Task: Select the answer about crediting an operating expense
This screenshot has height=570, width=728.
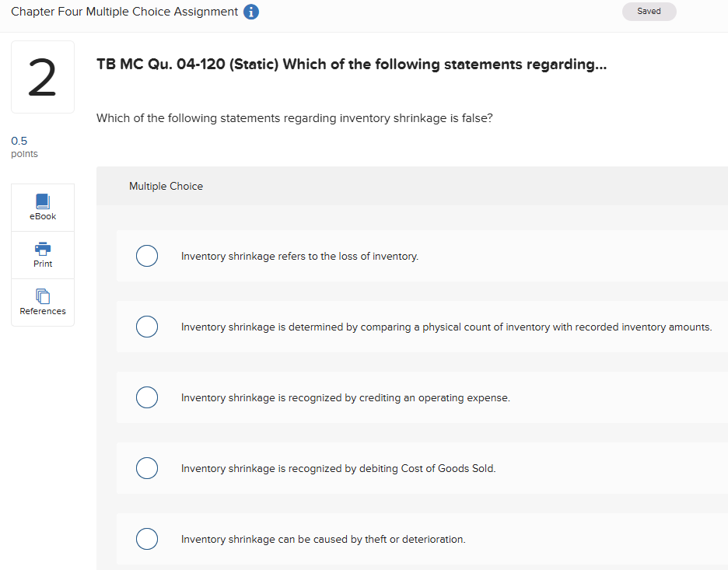Action: (x=147, y=397)
